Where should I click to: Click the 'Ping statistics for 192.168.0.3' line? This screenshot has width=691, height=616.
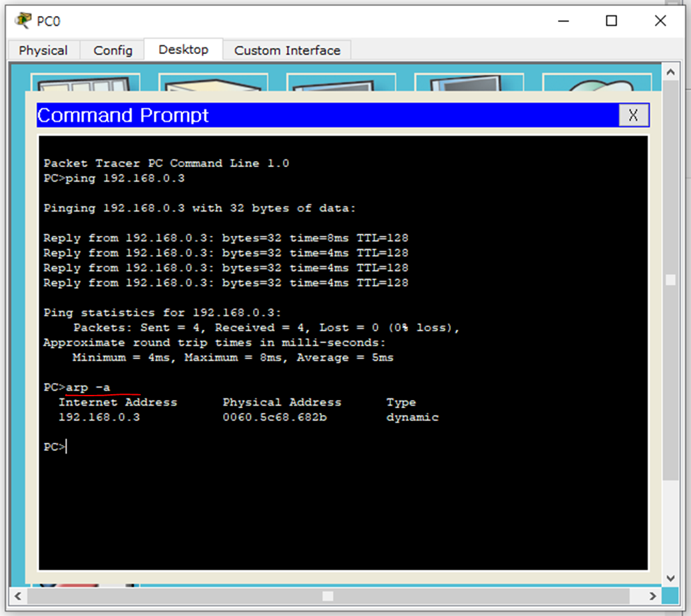coord(162,312)
